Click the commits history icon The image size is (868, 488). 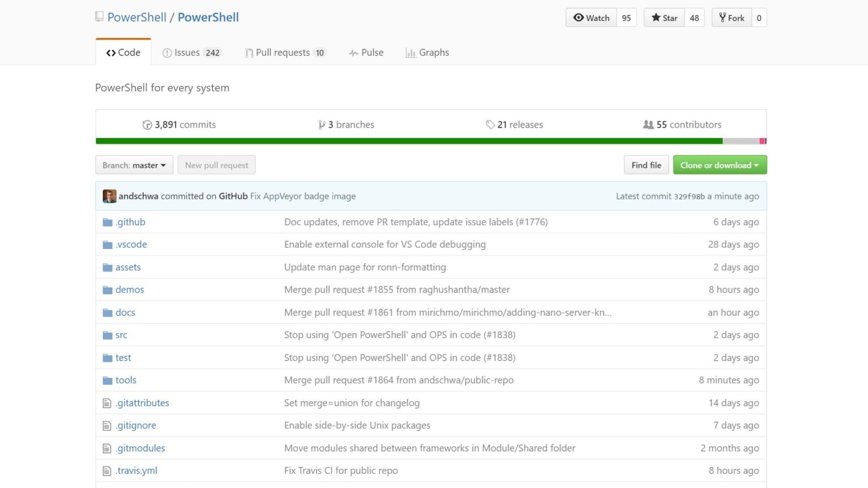click(x=147, y=125)
